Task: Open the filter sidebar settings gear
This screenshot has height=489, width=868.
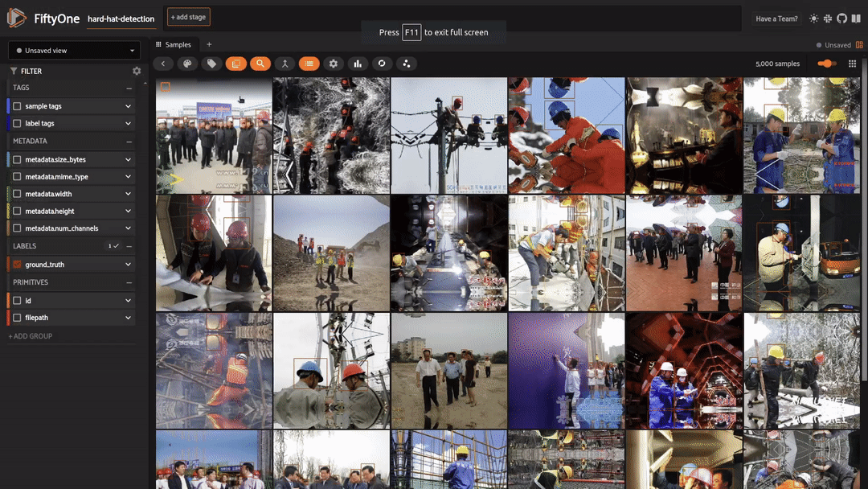Action: pyautogui.click(x=137, y=71)
